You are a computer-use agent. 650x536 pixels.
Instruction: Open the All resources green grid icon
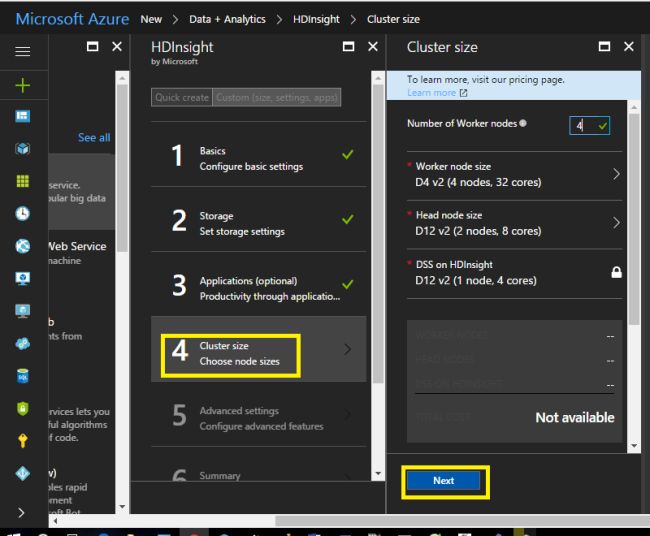22,181
